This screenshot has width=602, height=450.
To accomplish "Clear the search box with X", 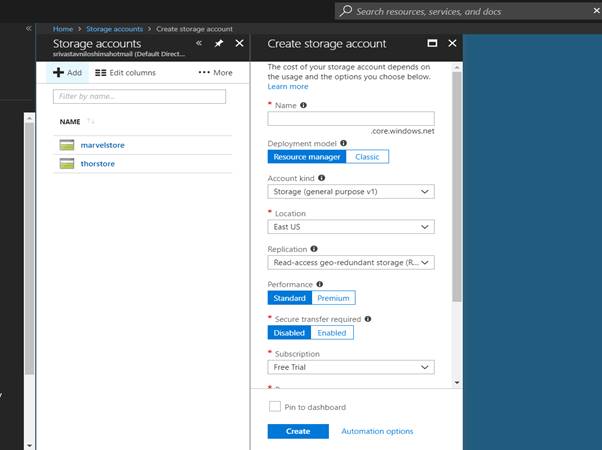I will coord(596,11).
